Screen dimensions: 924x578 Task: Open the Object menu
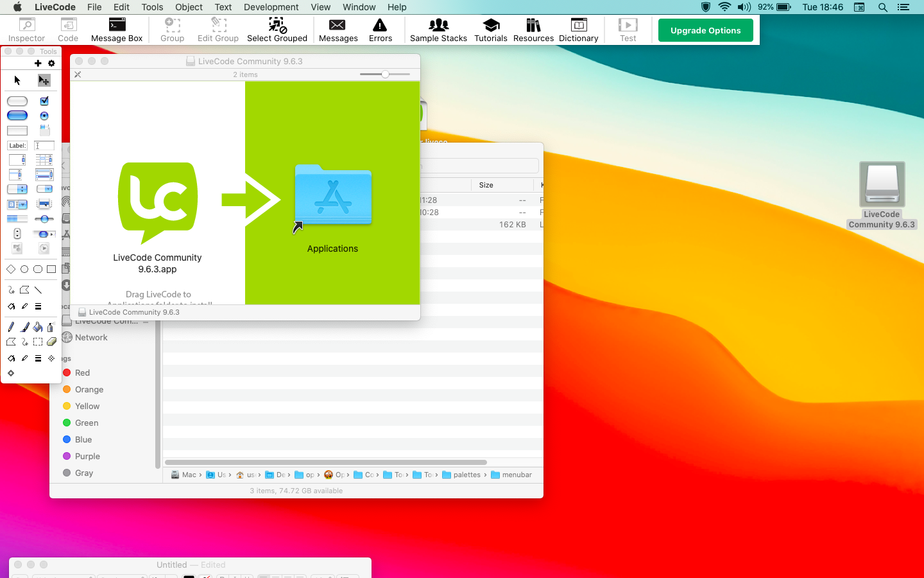coord(189,7)
